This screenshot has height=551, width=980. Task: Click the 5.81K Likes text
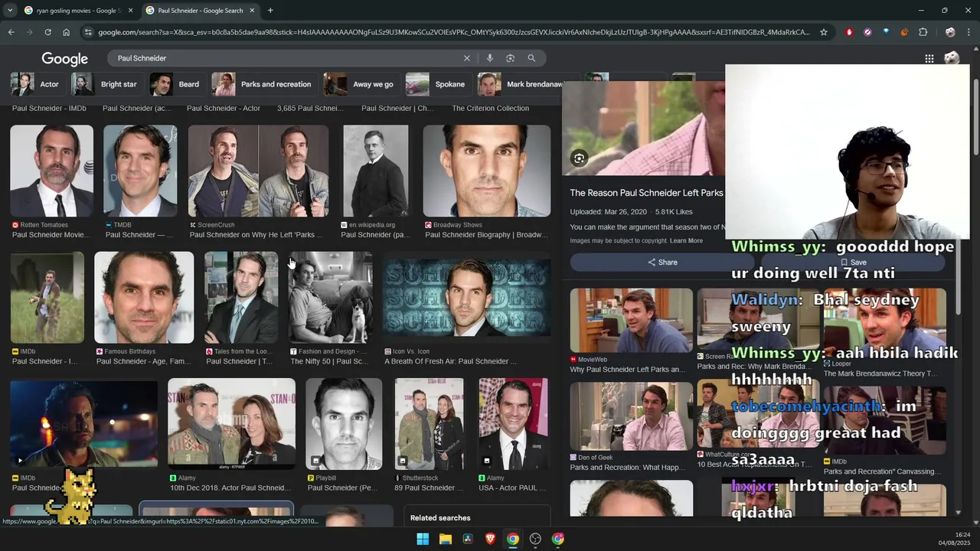coord(674,211)
